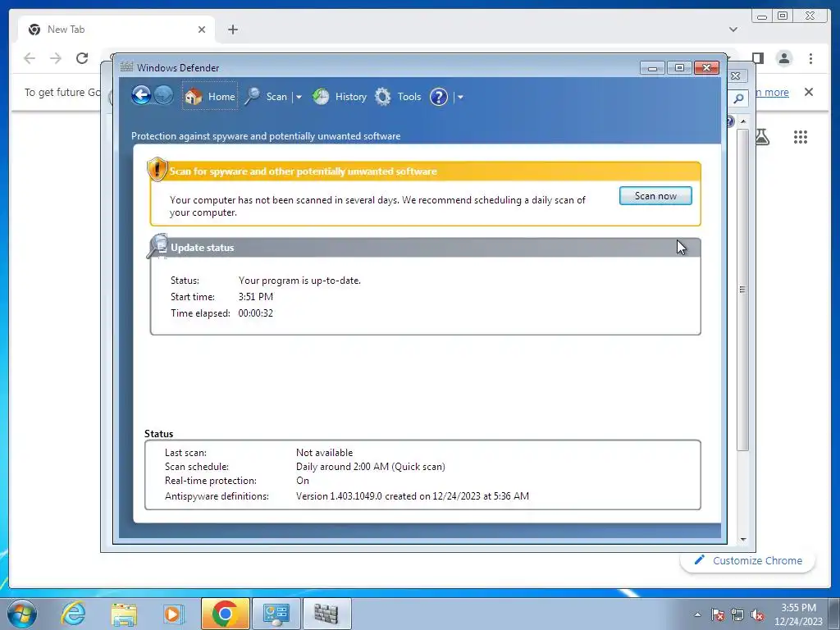Dismiss the Chrome info bar with X
840x630 pixels.
pos(808,92)
